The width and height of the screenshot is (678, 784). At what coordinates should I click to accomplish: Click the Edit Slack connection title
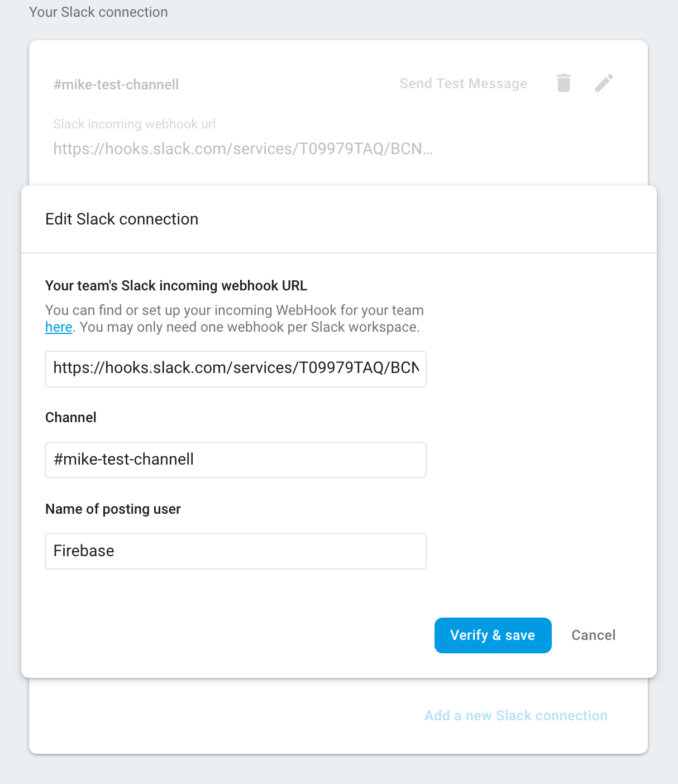pos(121,219)
